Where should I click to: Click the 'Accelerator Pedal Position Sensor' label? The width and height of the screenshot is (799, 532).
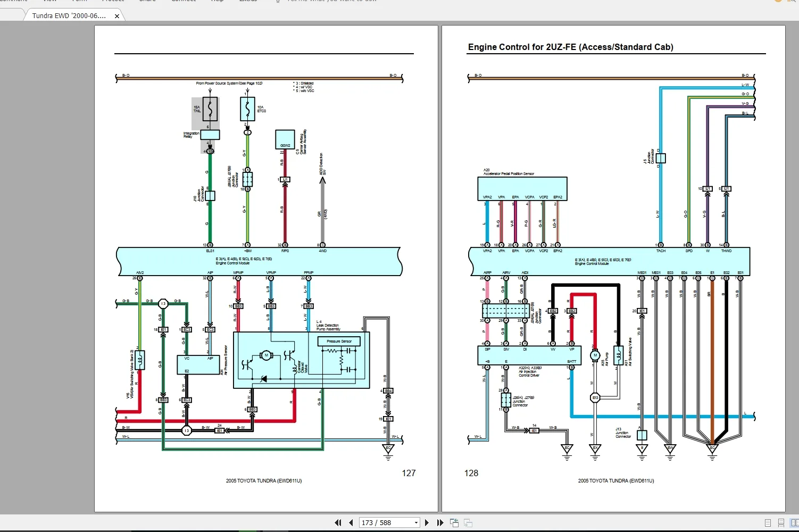[509, 174]
